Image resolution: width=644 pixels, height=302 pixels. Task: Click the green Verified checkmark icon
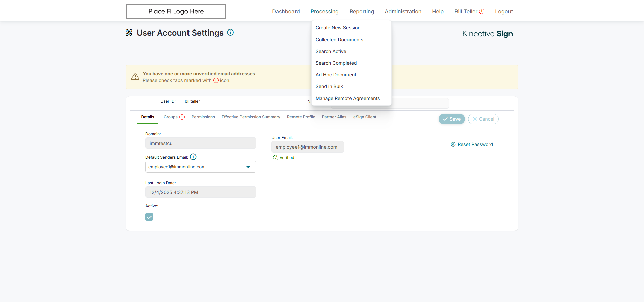click(276, 158)
